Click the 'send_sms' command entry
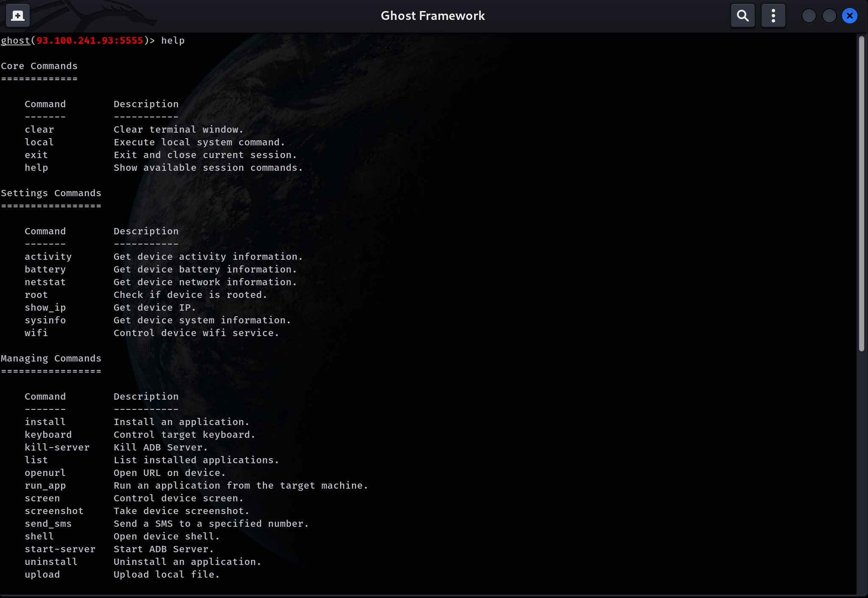Screen dimensions: 868x598 tap(48, 524)
